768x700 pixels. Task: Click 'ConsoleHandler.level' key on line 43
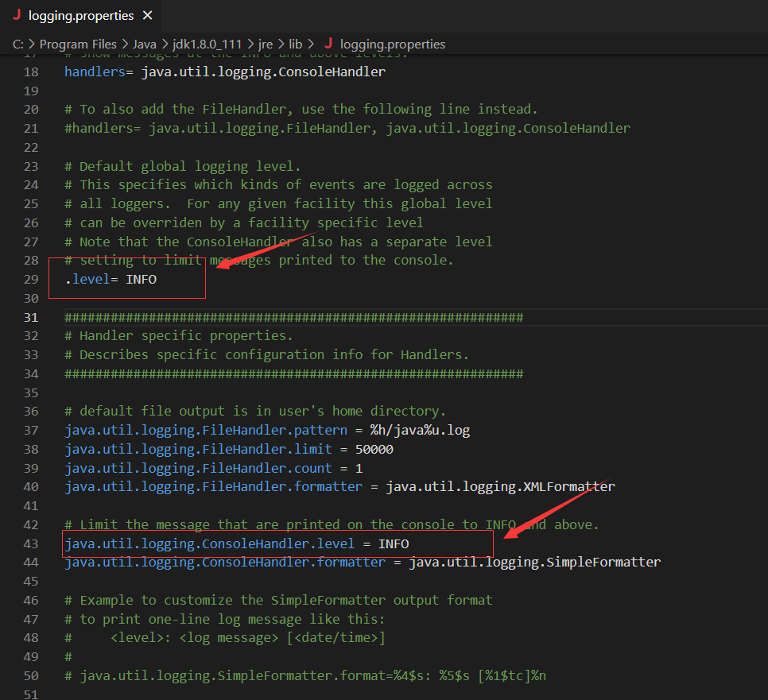[x=210, y=543]
